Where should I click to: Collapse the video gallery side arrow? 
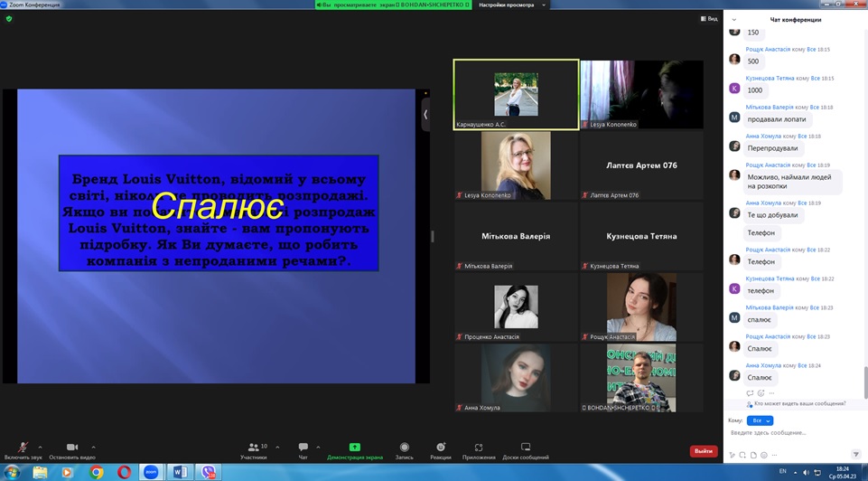click(425, 114)
